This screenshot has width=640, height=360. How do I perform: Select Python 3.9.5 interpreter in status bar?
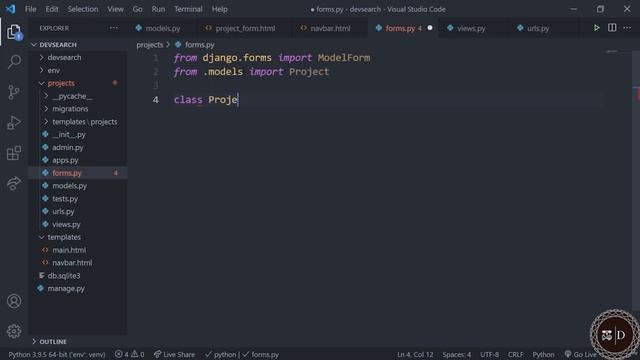tap(57, 354)
